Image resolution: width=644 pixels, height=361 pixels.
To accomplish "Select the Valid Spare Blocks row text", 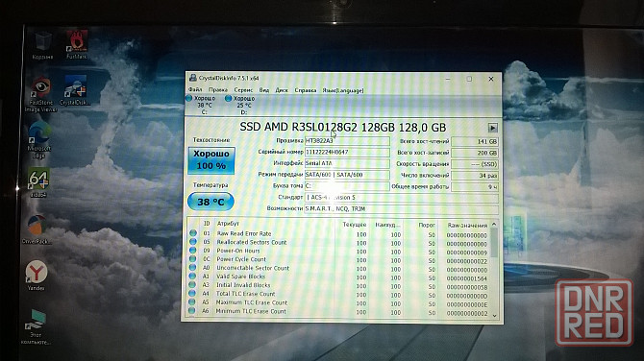I will click(240, 277).
